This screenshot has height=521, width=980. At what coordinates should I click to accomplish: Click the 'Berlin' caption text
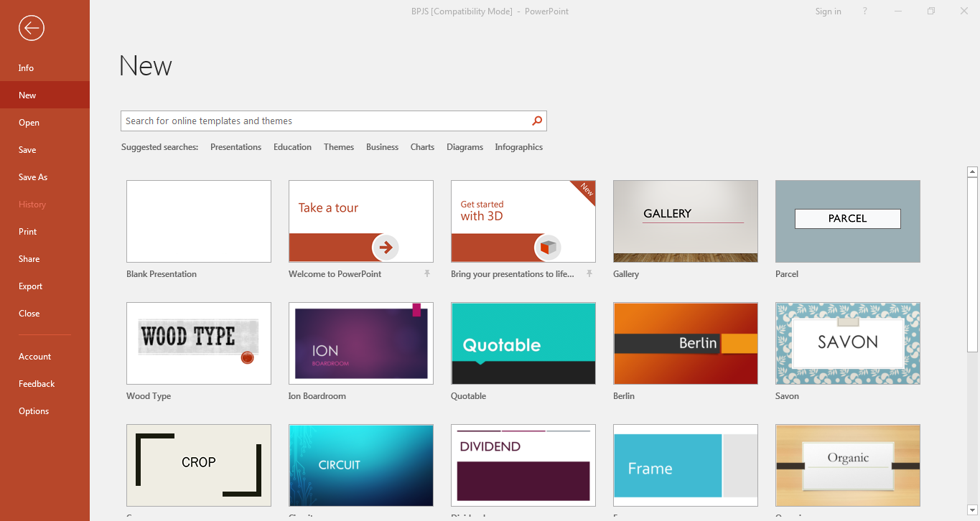[x=624, y=396]
